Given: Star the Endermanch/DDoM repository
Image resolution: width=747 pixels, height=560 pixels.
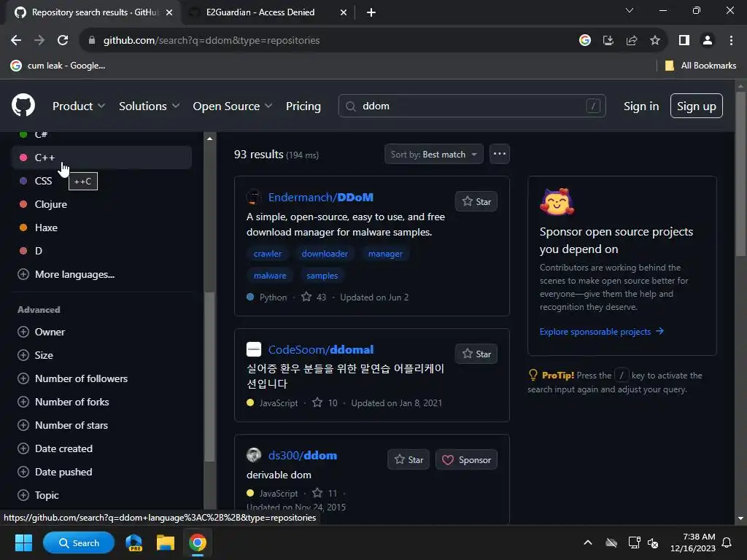Looking at the screenshot, I should pyautogui.click(x=476, y=201).
